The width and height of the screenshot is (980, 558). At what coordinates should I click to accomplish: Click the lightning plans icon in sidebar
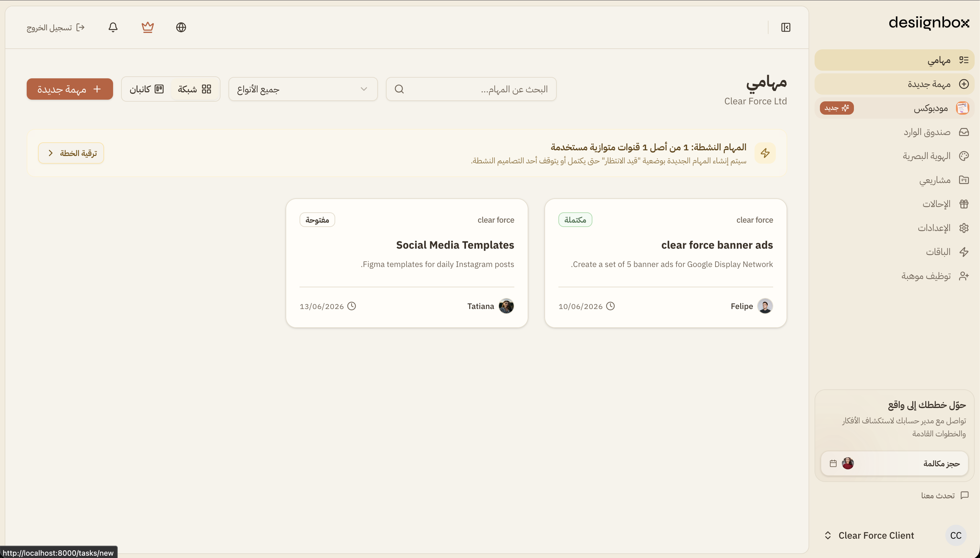(964, 252)
